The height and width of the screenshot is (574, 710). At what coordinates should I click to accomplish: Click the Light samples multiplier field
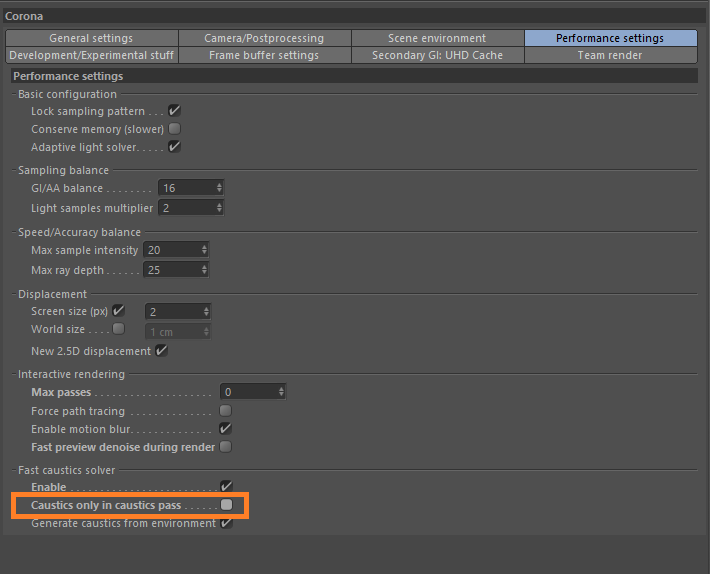pyautogui.click(x=191, y=208)
